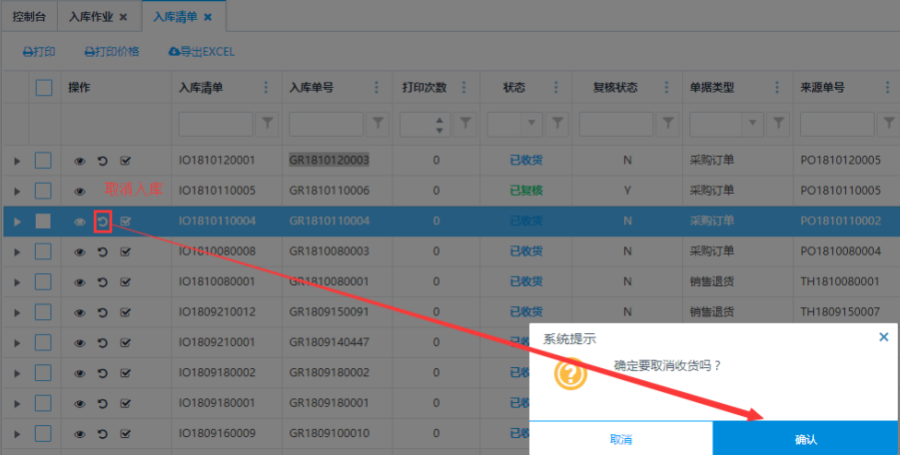Click the undo icon for IO1810110004 row
900x455 pixels.
point(102,221)
